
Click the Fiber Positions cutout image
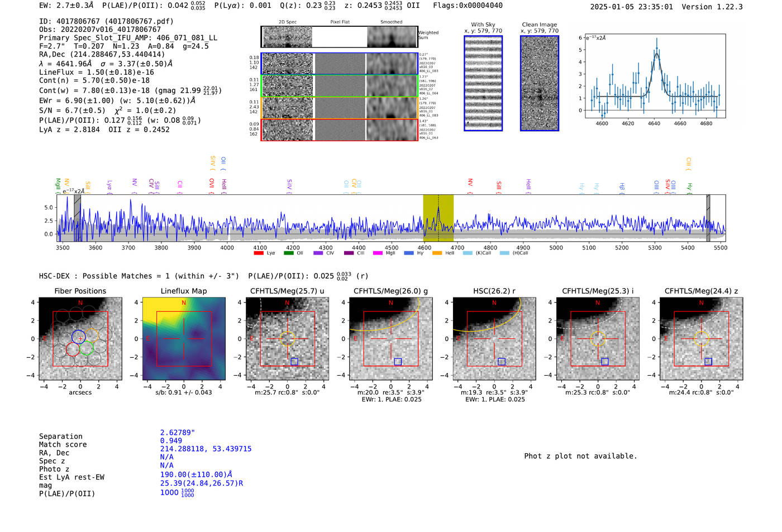click(80, 339)
